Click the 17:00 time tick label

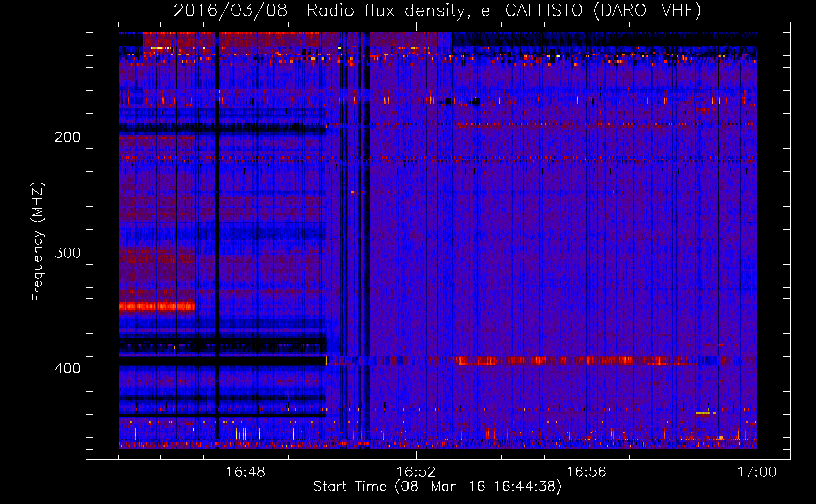coord(757,472)
